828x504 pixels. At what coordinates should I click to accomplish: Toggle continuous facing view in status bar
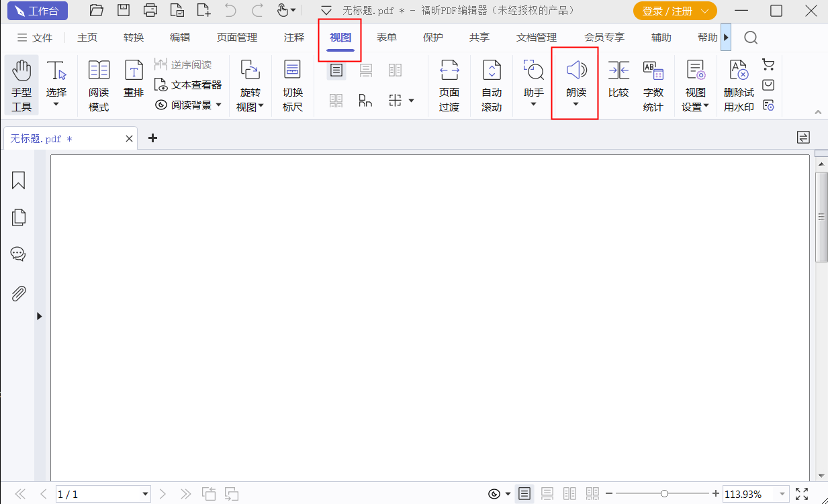click(592, 494)
